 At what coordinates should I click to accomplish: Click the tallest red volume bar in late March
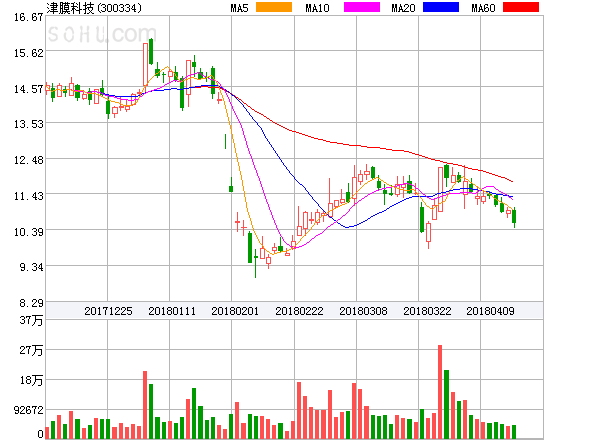point(440,392)
